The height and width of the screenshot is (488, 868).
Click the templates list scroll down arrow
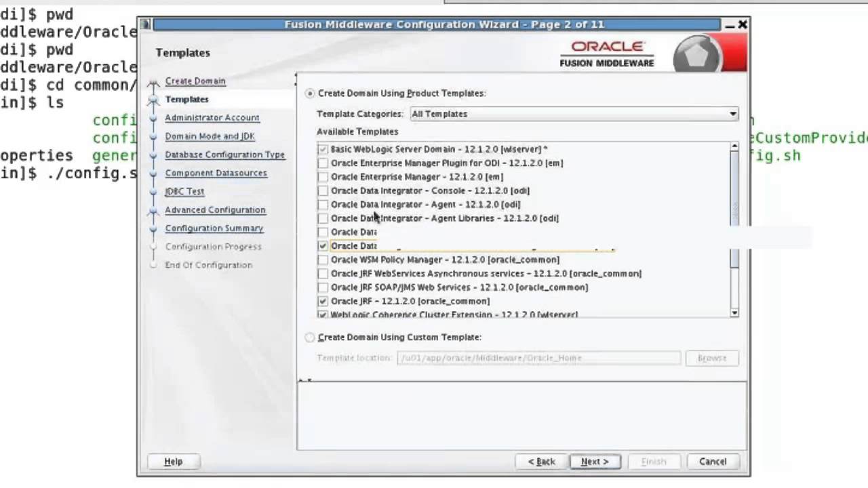pos(734,312)
